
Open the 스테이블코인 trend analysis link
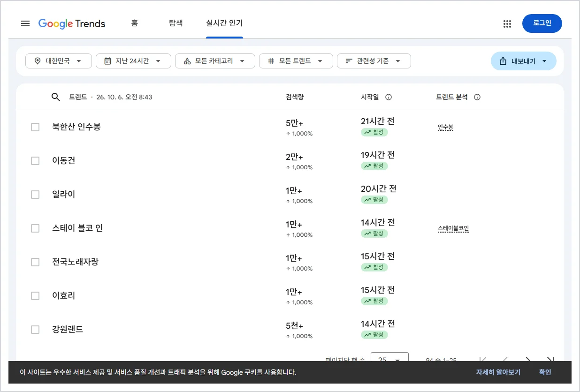[x=453, y=228]
